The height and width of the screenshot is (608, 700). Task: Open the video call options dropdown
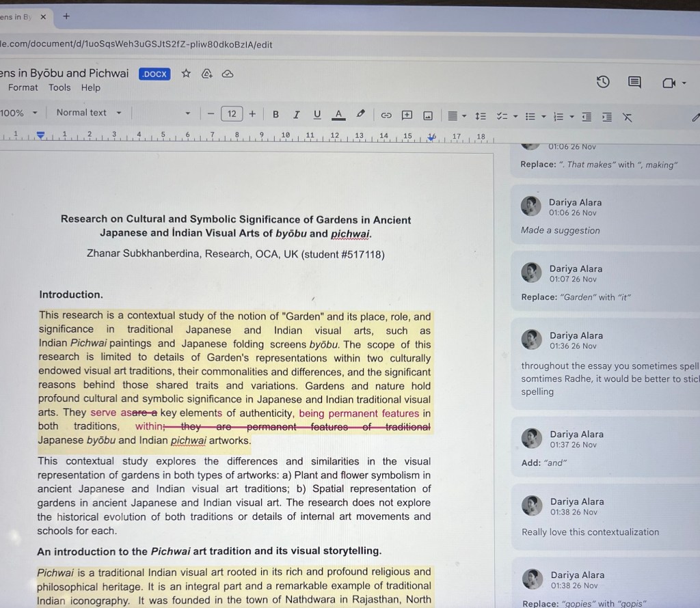[x=684, y=83]
